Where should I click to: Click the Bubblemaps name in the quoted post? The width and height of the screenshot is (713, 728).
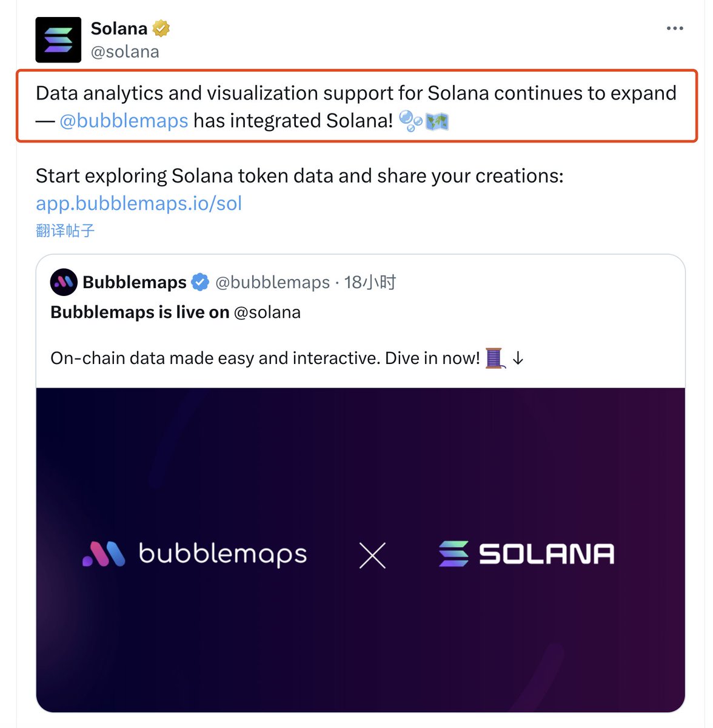click(135, 282)
